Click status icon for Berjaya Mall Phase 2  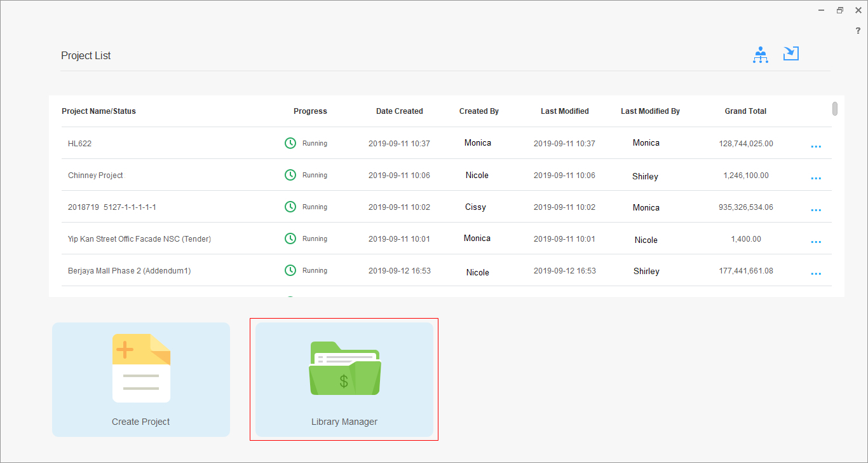[x=290, y=270]
